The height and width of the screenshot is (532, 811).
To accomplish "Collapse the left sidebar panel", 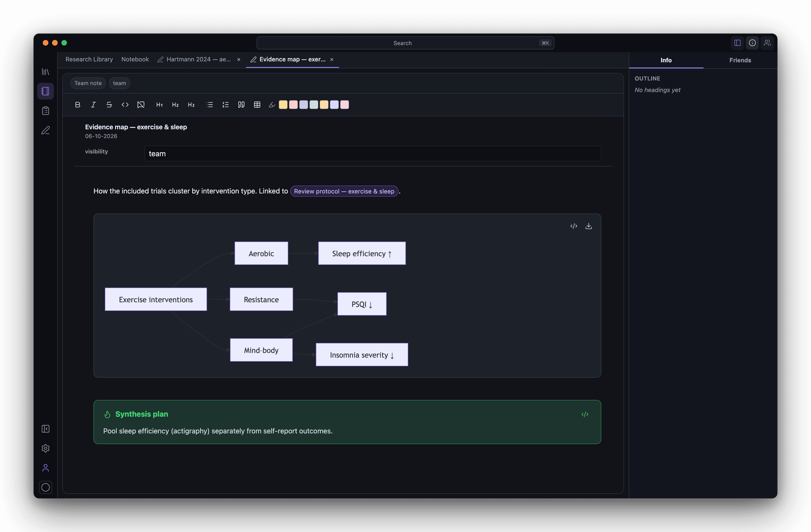I will click(45, 429).
